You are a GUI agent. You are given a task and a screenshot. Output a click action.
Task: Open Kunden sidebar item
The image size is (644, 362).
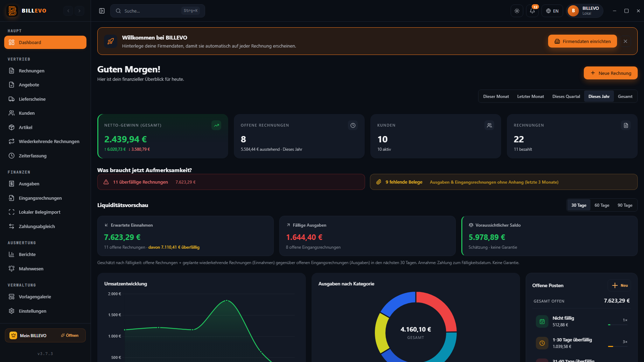point(45,113)
